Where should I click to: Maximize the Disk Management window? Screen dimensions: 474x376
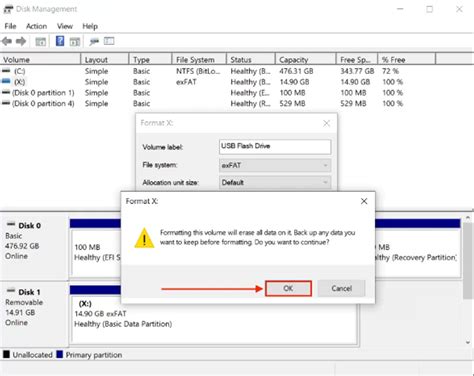pos(430,9)
